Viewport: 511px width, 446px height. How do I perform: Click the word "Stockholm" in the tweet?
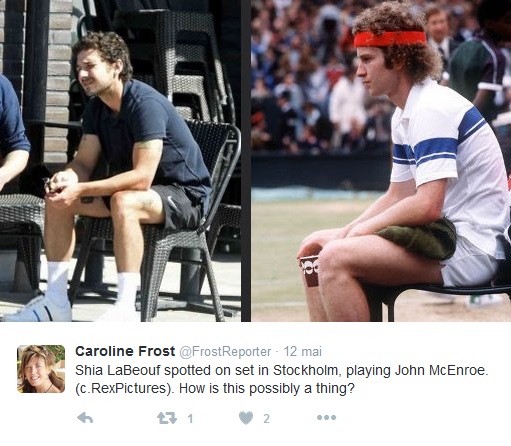307,370
